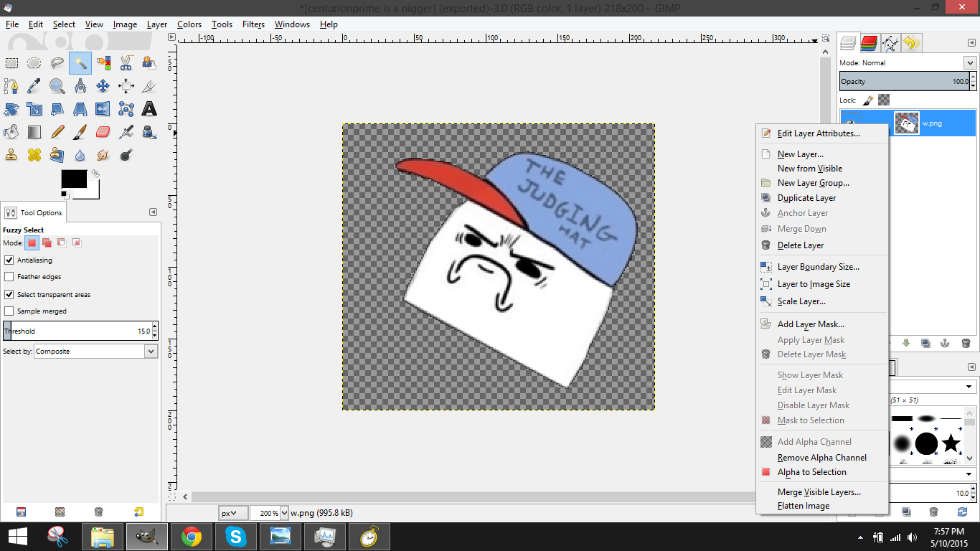The image size is (980, 551).
Task: Disable the Antialiasing checkbox
Action: (9, 260)
